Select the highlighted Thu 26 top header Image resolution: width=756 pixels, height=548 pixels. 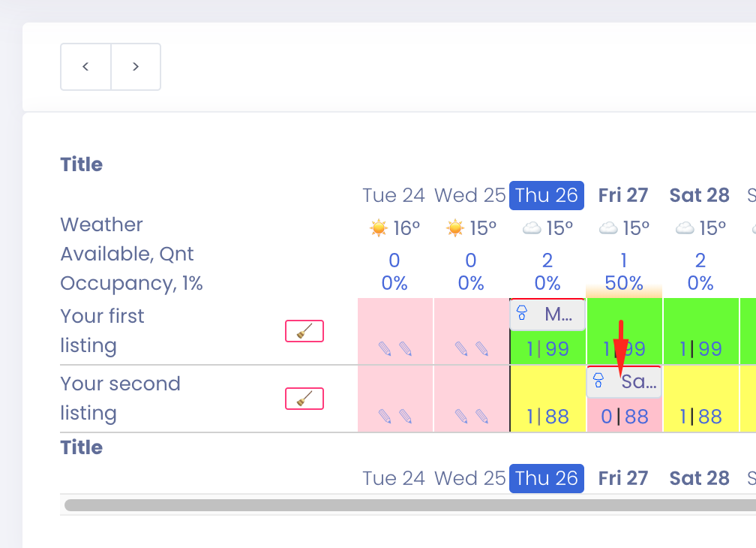click(547, 195)
